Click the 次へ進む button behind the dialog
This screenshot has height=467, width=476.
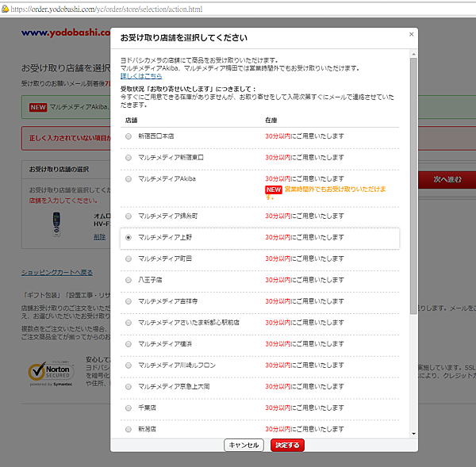pyautogui.click(x=447, y=180)
